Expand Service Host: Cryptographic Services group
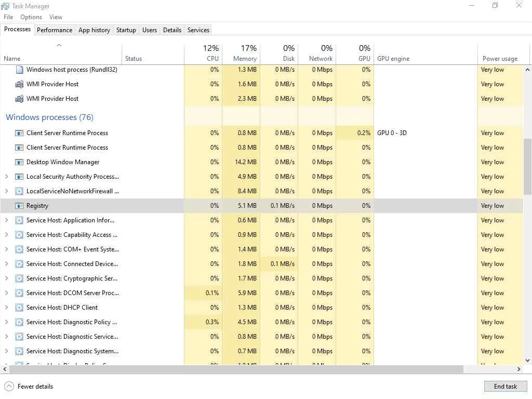Viewport: 532px width, 399px height. (x=7, y=278)
